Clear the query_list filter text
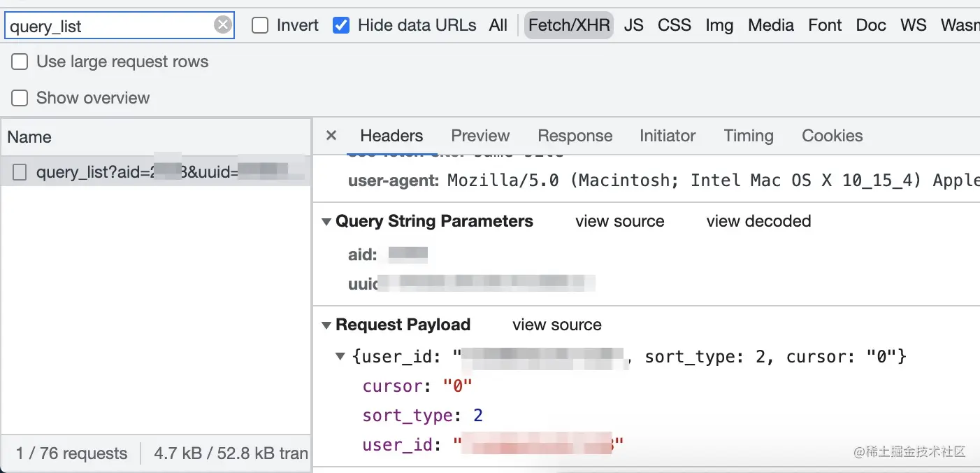Screen dimensions: 980x473 pyautogui.click(x=222, y=26)
